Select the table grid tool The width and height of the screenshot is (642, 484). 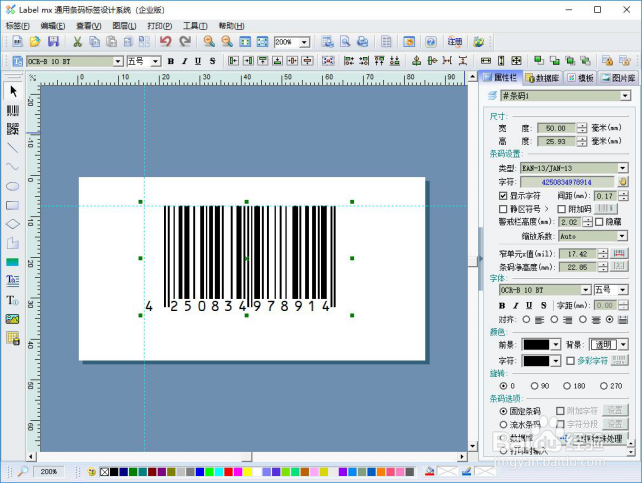click(13, 338)
